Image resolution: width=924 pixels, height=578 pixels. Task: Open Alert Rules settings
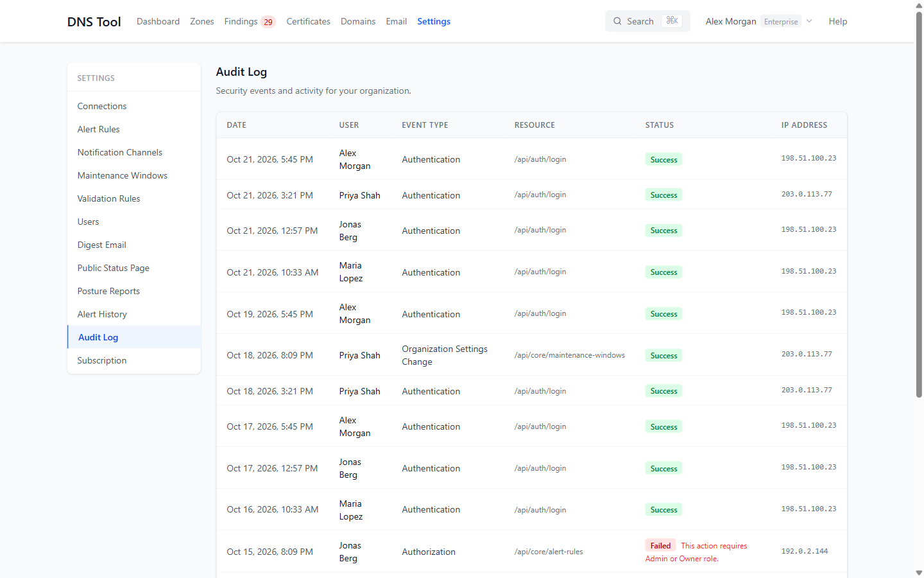134,129
